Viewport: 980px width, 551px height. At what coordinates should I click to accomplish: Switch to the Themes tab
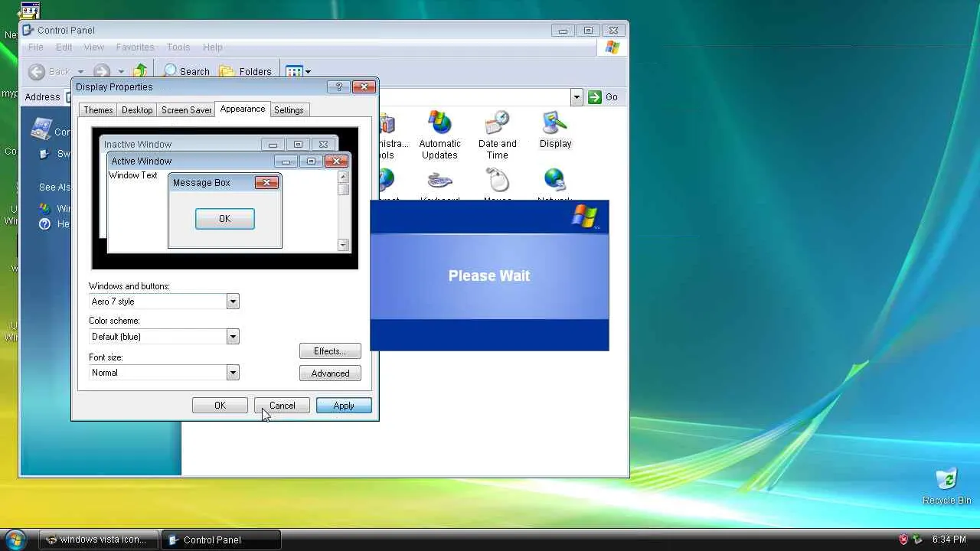tap(98, 110)
